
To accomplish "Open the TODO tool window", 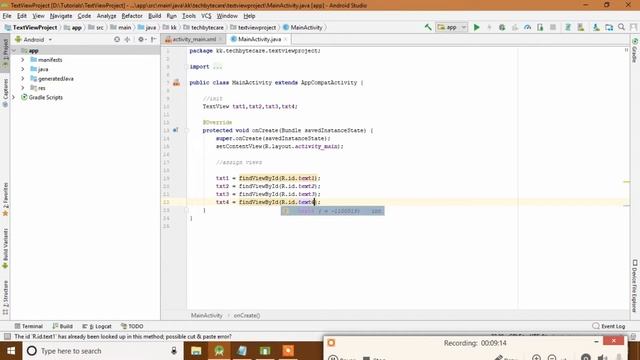I will pyautogui.click(x=132, y=326).
